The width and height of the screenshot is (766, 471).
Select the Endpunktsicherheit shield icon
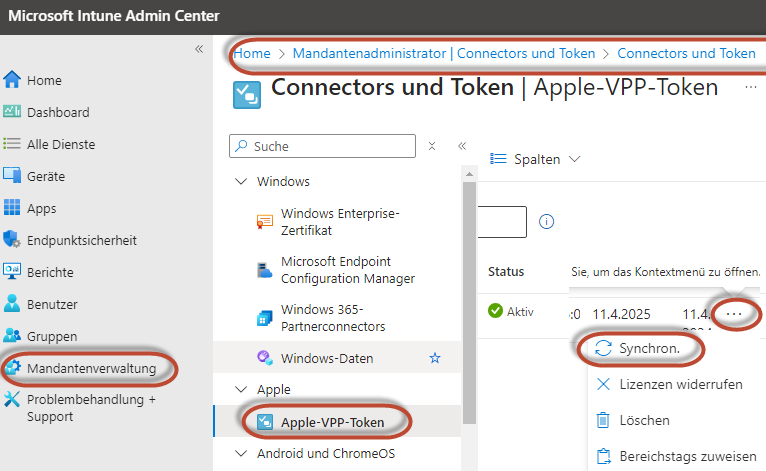[x=13, y=240]
